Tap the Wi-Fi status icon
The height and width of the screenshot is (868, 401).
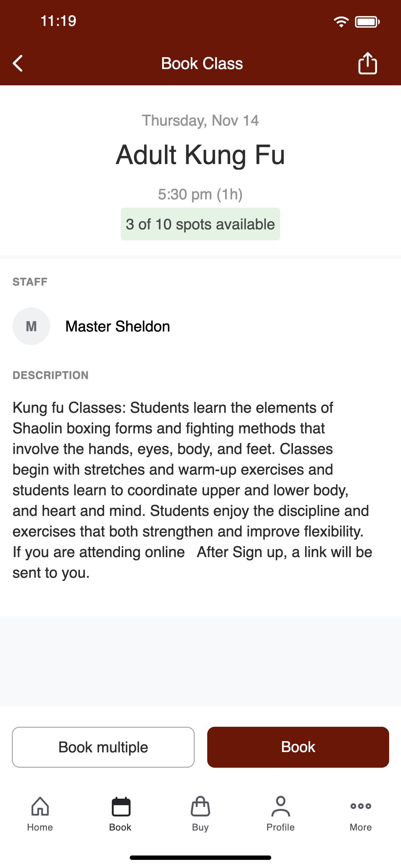341,22
